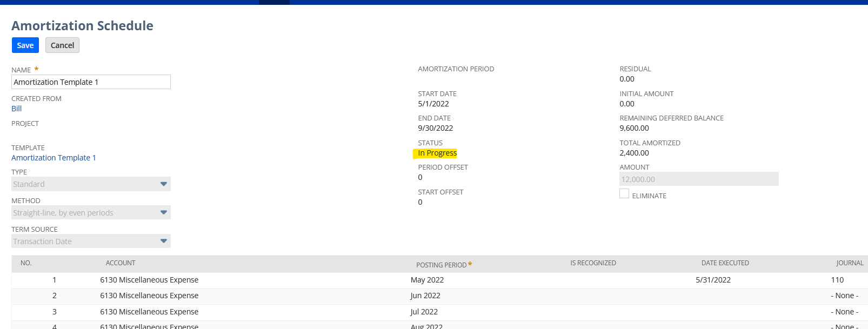Click the End Date value 9/30/2022
868x329 pixels.
[x=436, y=128]
